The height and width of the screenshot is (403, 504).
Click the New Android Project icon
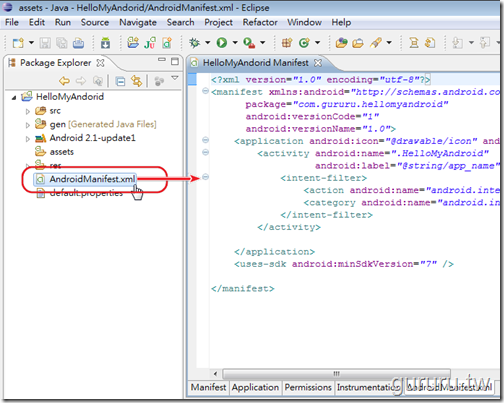133,43
